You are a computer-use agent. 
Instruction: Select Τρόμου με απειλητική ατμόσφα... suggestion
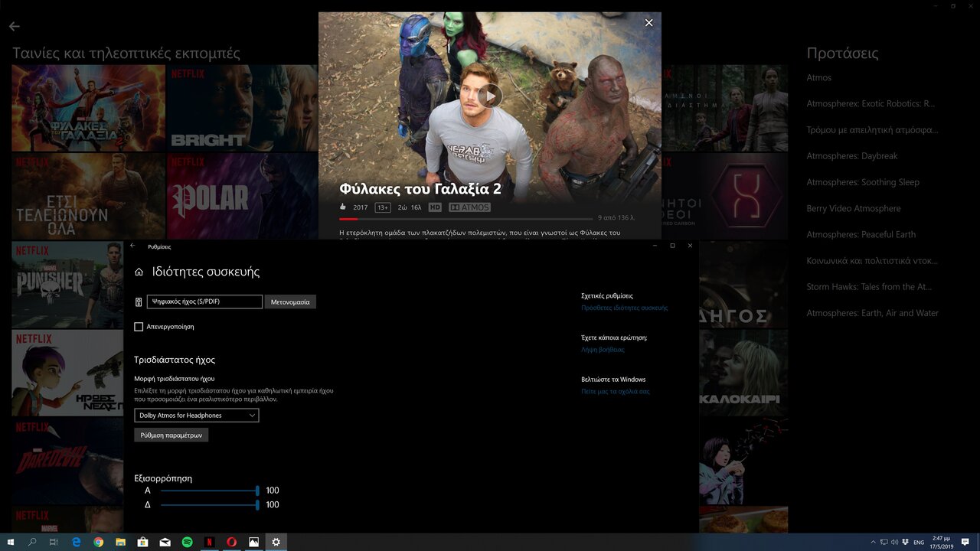click(872, 130)
